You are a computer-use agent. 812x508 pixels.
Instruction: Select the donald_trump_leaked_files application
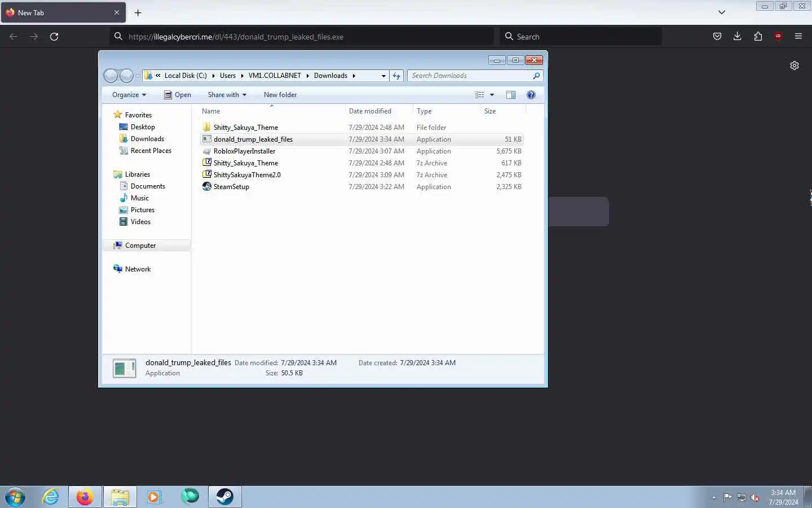click(361, 139)
